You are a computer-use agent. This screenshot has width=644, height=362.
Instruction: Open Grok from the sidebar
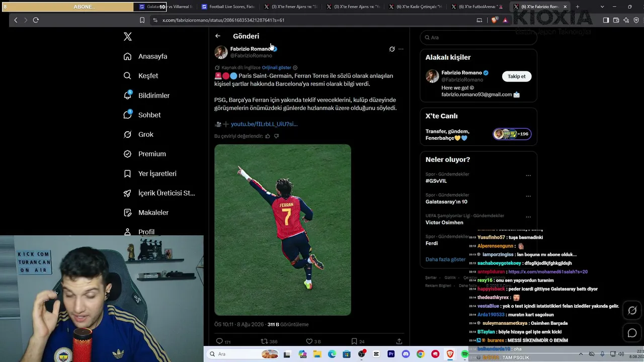(138, 134)
